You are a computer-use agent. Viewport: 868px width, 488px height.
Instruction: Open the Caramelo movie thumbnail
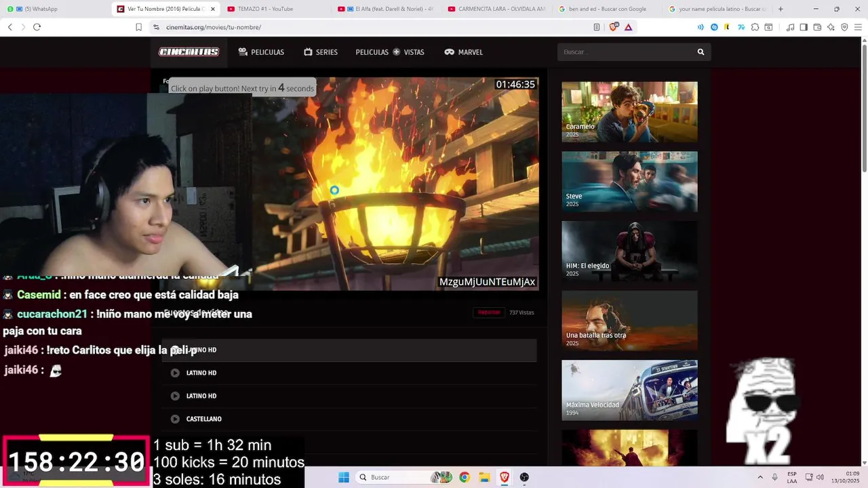point(629,112)
